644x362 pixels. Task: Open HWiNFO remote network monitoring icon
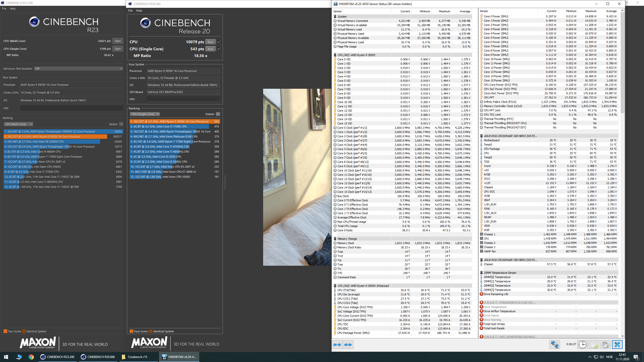(x=554, y=344)
